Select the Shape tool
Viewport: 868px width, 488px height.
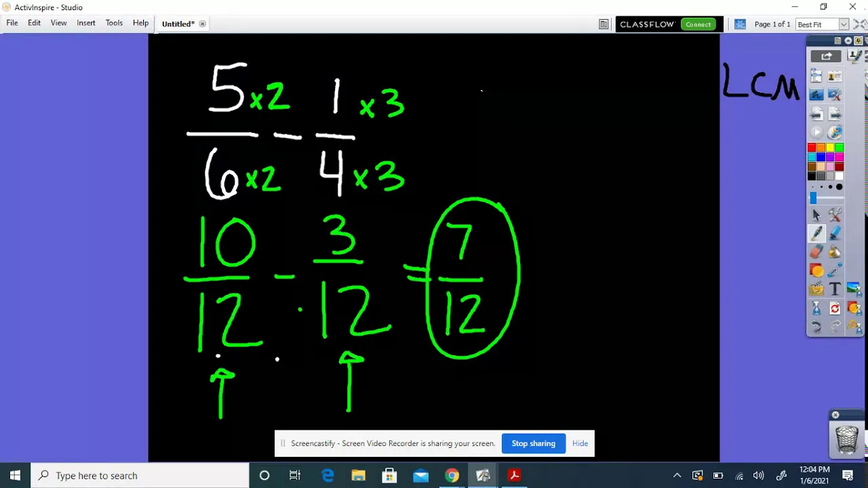pyautogui.click(x=816, y=270)
